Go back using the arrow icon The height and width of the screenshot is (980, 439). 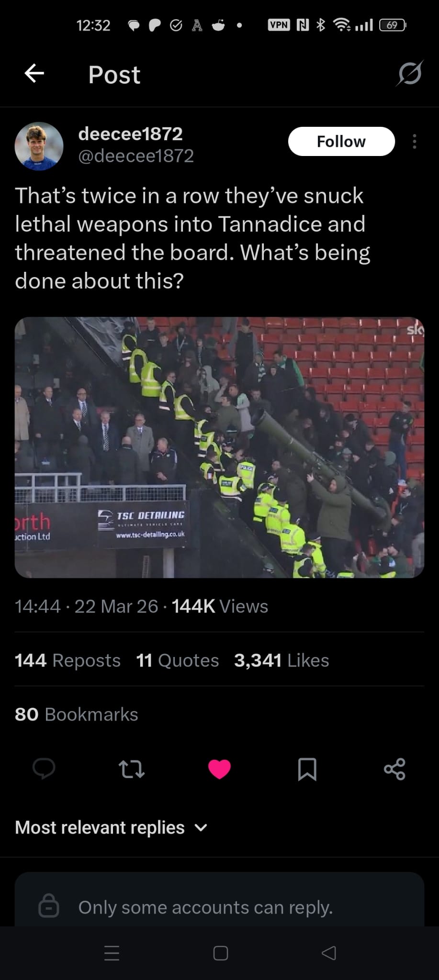click(34, 74)
